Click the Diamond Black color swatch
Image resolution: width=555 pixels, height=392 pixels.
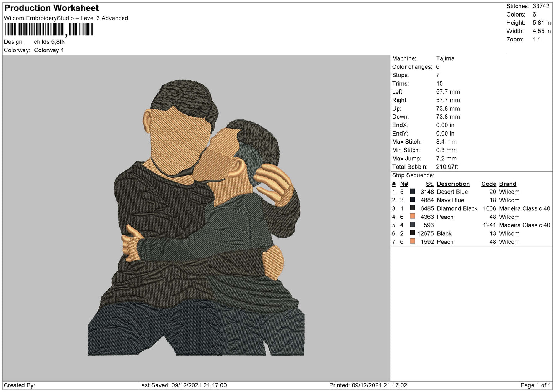(x=412, y=208)
